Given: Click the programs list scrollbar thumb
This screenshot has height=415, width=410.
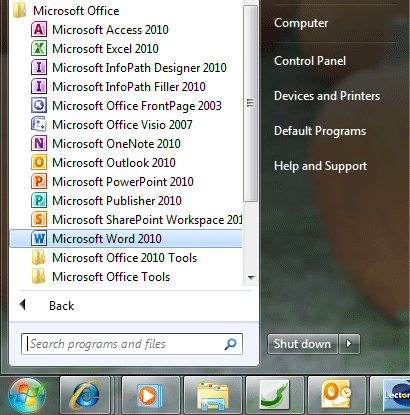Looking at the screenshot, I should pos(250,104).
